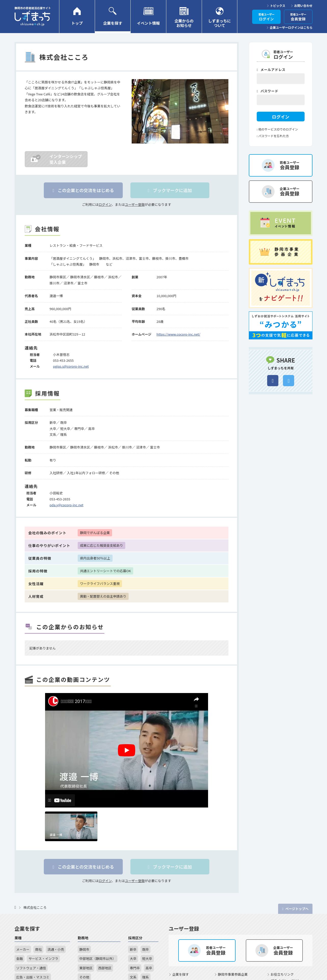Go to the イベント情報 tab
The height and width of the screenshot is (980, 327).
tap(148, 16)
